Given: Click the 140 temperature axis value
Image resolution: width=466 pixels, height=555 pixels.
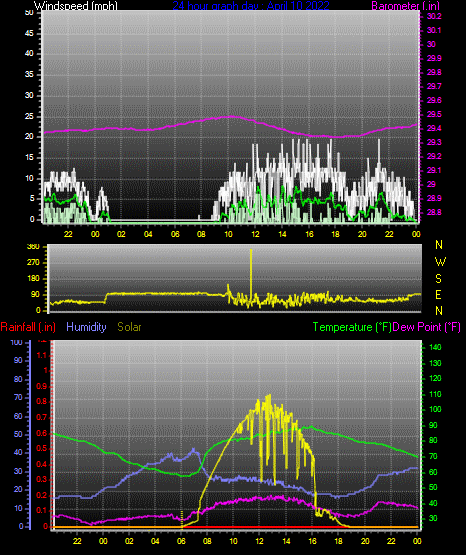Looking at the screenshot, I should pyautogui.click(x=435, y=347).
